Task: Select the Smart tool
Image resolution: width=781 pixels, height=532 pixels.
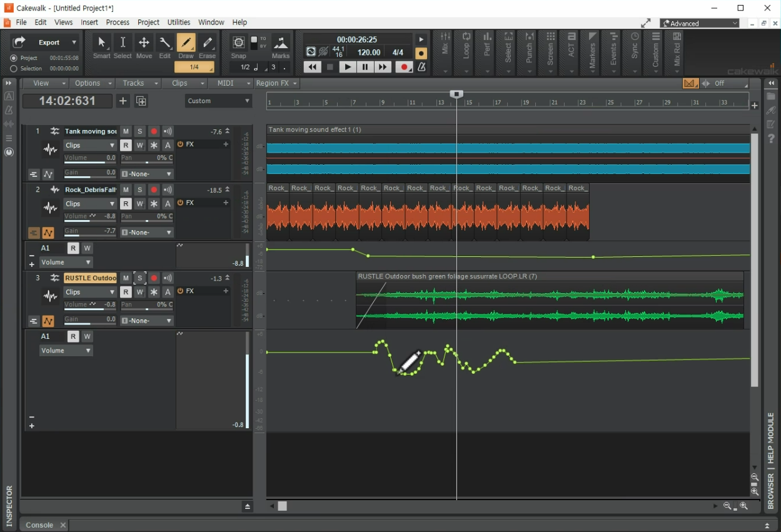Action: 101,46
